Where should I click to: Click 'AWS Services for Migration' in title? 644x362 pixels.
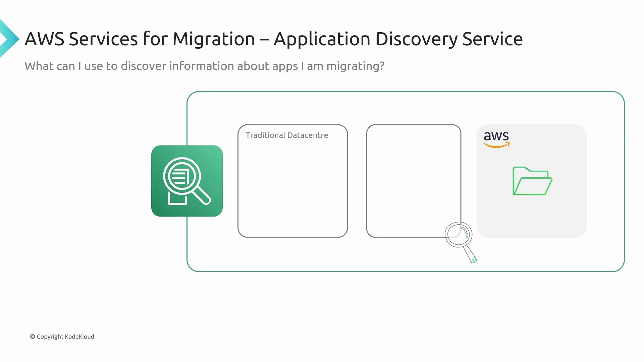pyautogui.click(x=140, y=39)
